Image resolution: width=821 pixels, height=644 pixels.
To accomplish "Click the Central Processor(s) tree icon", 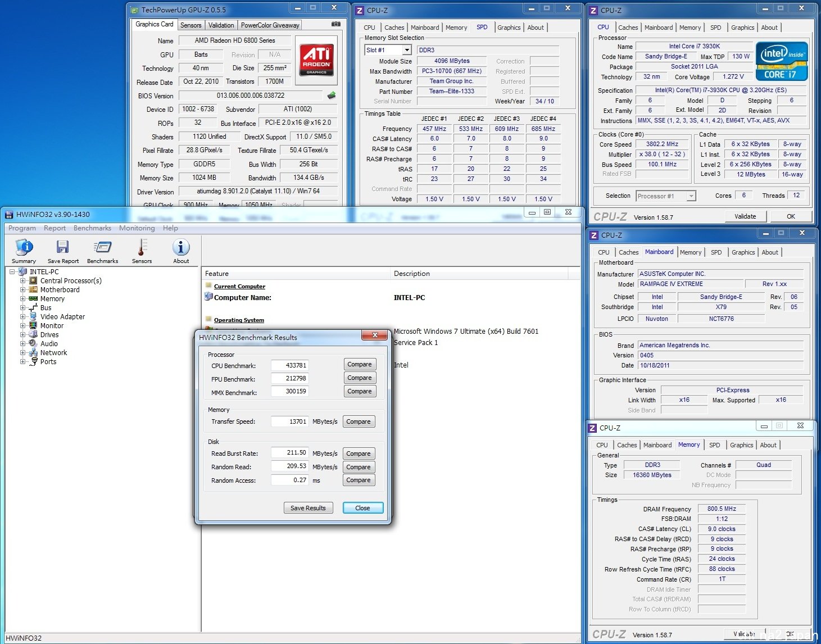I will (33, 280).
